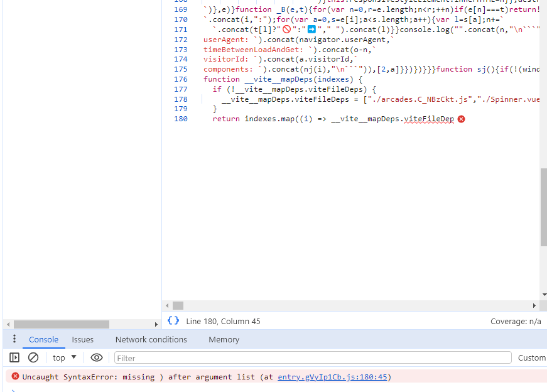Click the Line 180, Column 45 status text

pyautogui.click(x=224, y=322)
